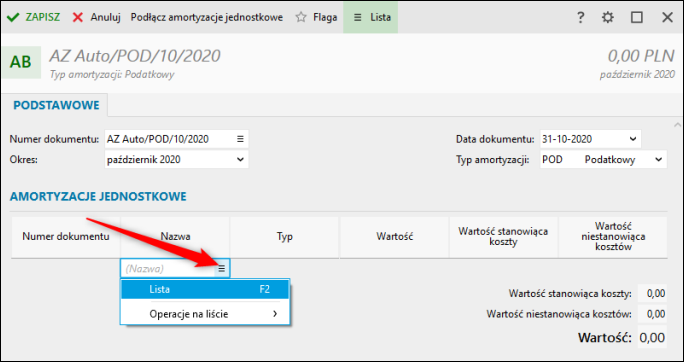Click the Typ amortyzacji: Podatkowy subtitle

(x=112, y=75)
